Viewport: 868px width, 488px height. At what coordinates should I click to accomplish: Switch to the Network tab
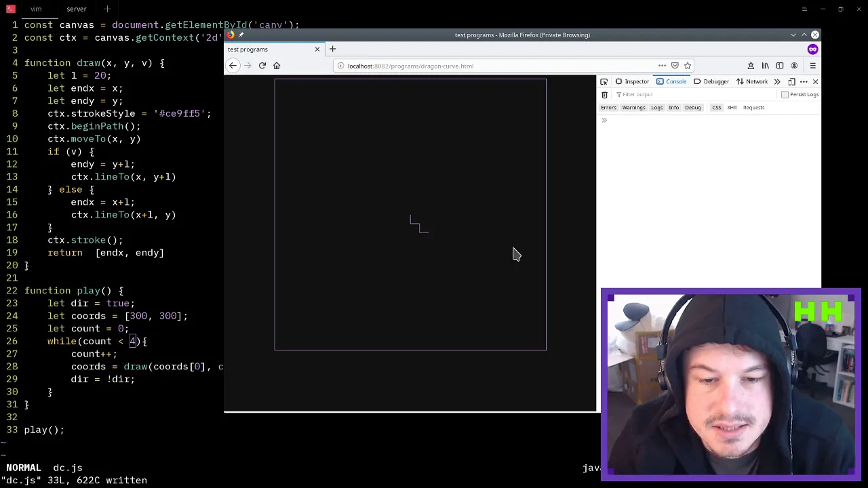752,81
